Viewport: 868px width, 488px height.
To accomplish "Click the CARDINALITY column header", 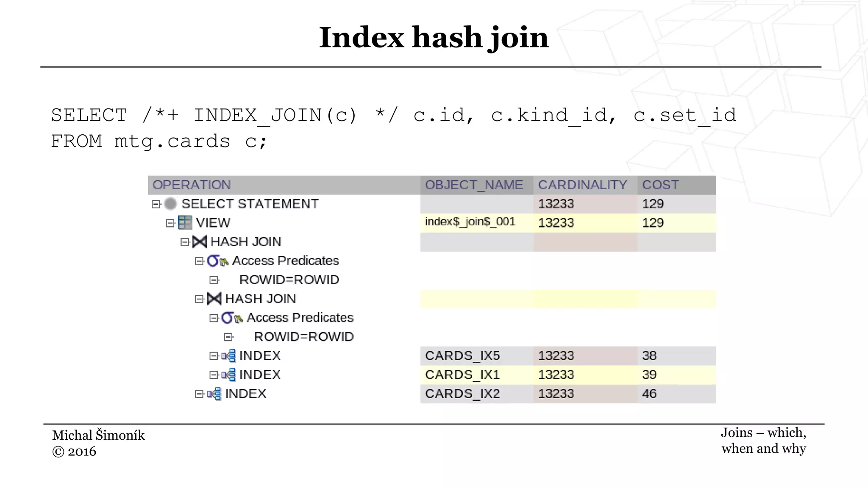I will [x=585, y=185].
